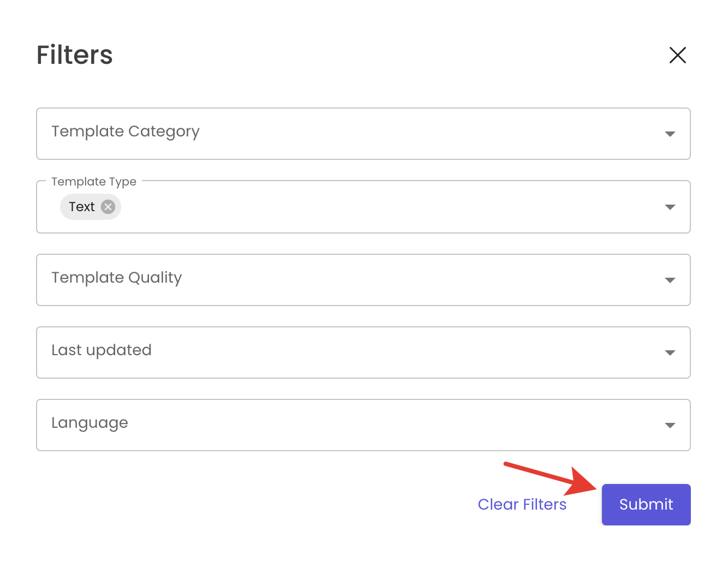
Task: Click the Clear Filters link
Action: click(x=522, y=505)
